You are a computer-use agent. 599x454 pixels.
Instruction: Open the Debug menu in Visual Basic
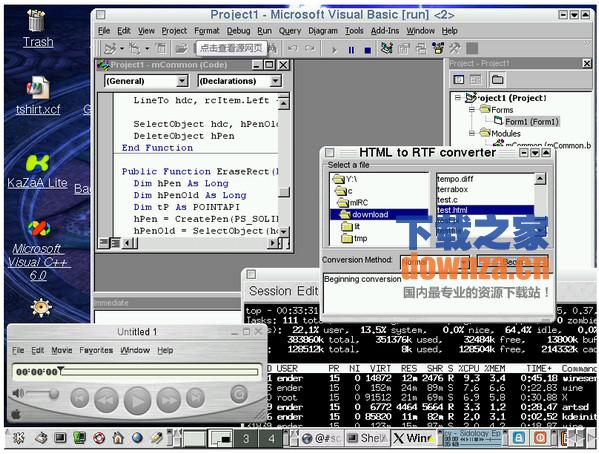click(x=238, y=31)
